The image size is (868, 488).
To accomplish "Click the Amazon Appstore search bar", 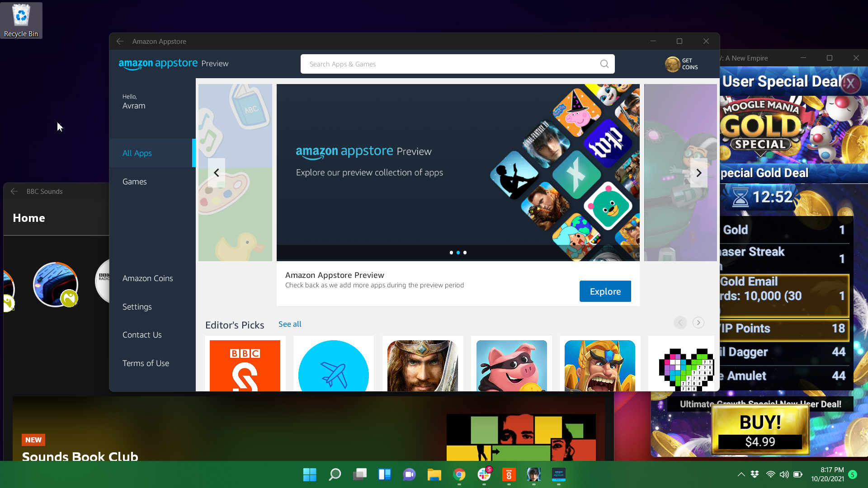I will [x=457, y=64].
